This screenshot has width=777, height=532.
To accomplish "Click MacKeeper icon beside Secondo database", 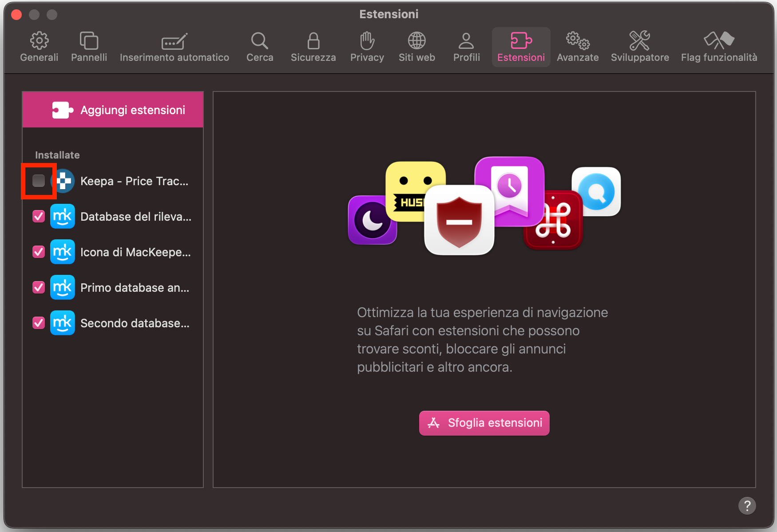I will pos(63,323).
